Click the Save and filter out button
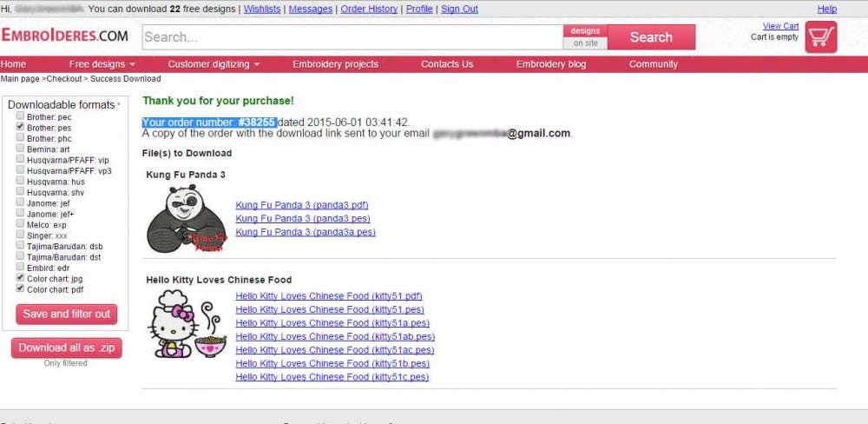This screenshot has width=868, height=424. click(67, 314)
